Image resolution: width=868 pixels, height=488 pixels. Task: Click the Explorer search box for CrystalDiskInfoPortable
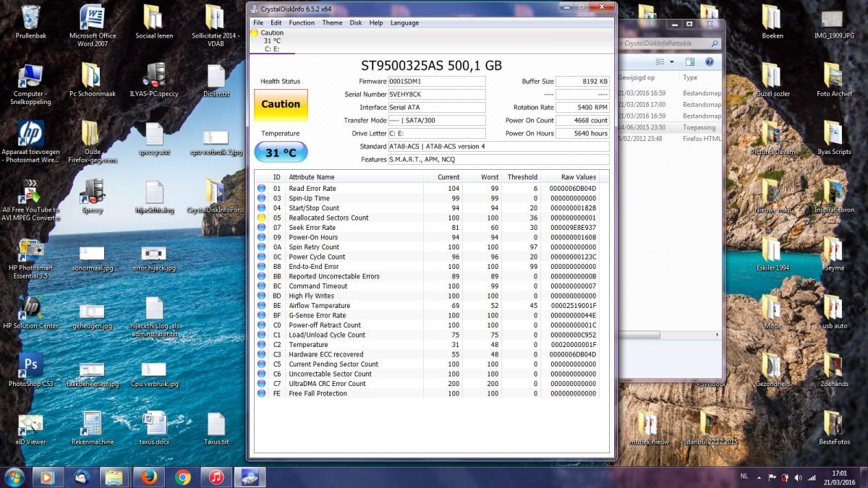click(x=670, y=43)
